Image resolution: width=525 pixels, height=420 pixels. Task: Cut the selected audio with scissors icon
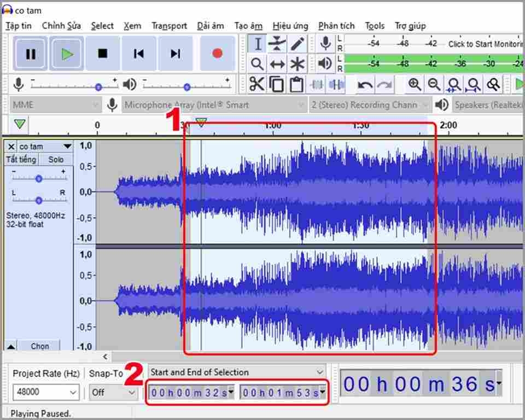(x=256, y=85)
